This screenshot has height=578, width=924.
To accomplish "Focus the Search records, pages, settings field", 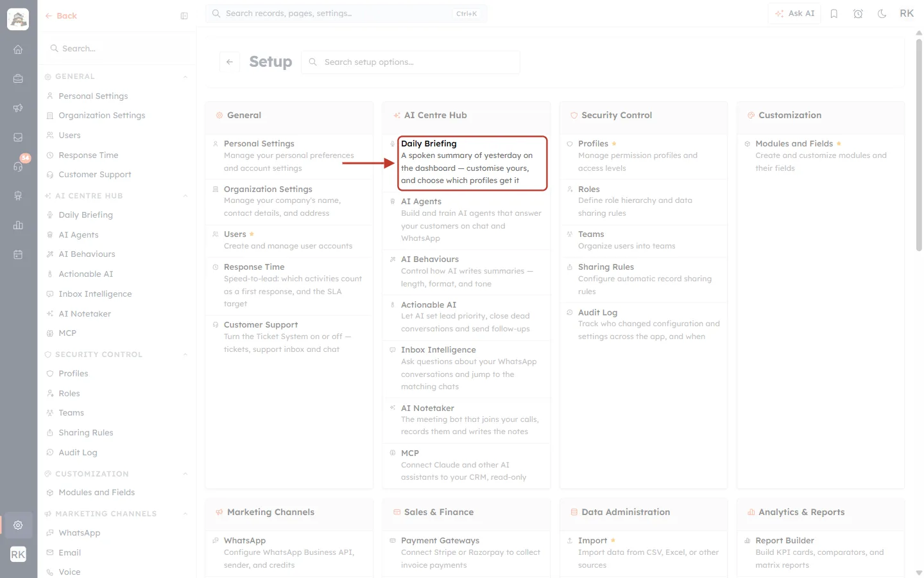I will pyautogui.click(x=346, y=13).
